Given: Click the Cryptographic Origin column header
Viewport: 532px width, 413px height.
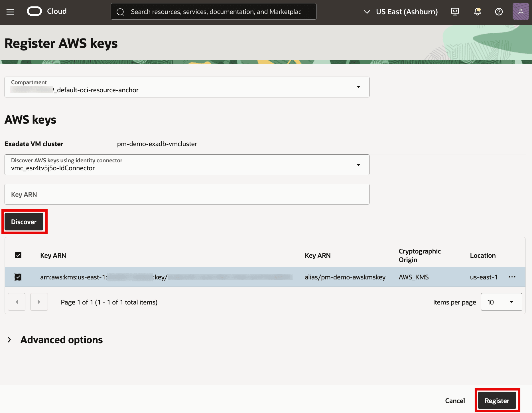Looking at the screenshot, I should click(420, 255).
